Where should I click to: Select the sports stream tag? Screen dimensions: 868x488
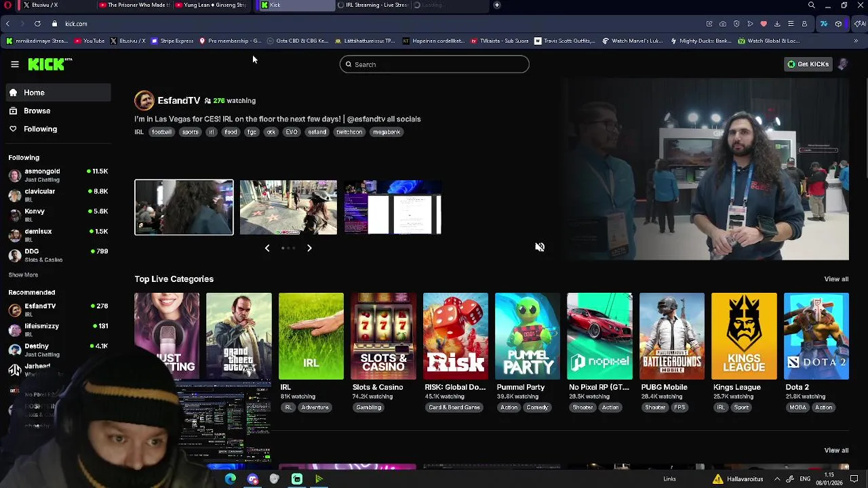[191, 132]
